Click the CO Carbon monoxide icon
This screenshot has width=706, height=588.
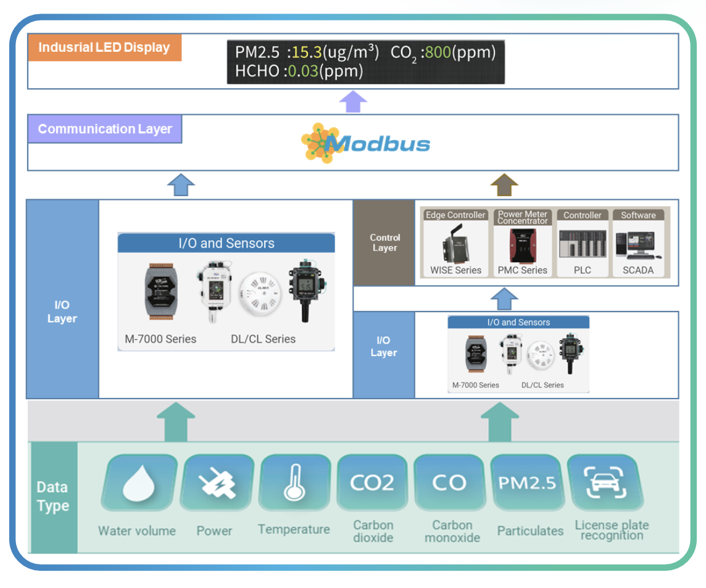[449, 482]
